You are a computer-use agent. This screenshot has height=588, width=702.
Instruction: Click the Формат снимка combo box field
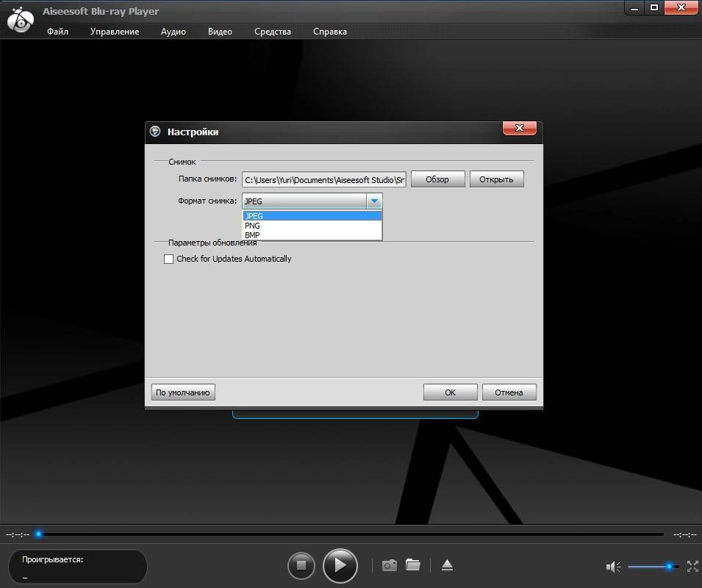pyautogui.click(x=312, y=201)
